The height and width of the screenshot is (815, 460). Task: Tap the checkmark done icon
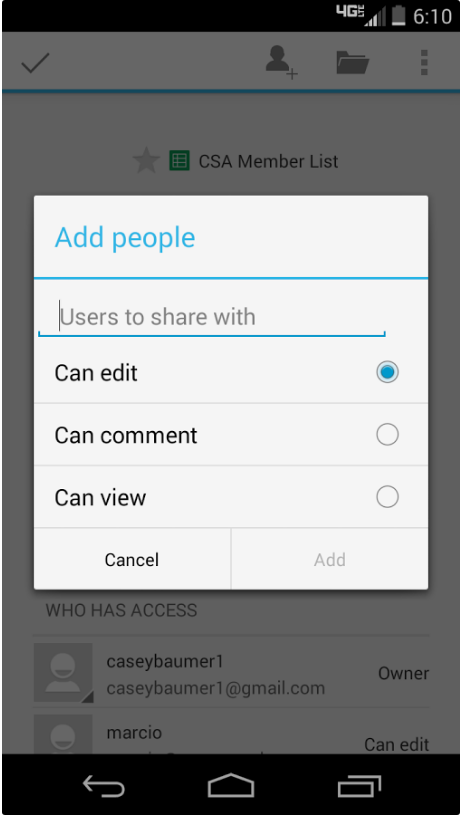tap(35, 63)
